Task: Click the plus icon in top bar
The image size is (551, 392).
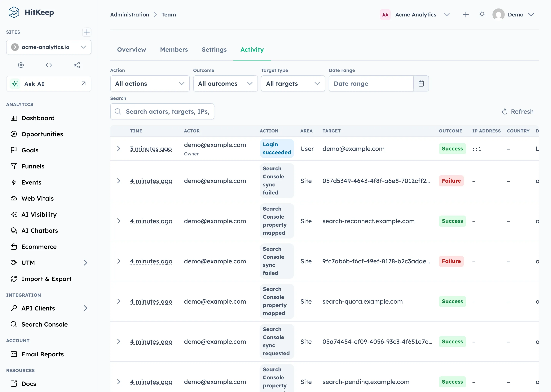Action: tap(466, 15)
